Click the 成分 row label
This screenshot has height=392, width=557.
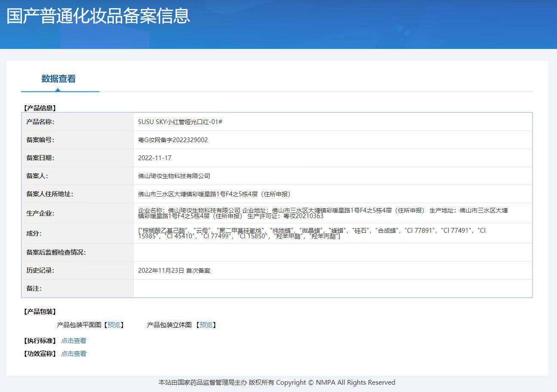34,234
